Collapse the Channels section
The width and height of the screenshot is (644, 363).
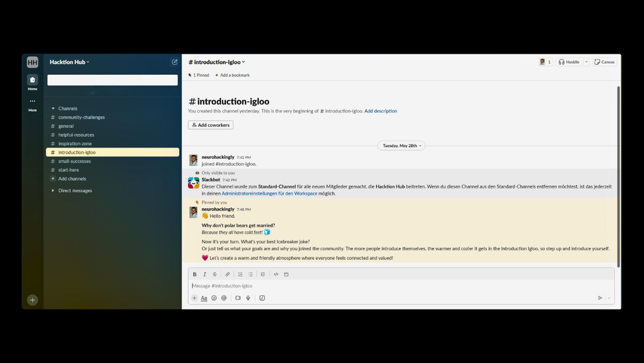pos(53,108)
